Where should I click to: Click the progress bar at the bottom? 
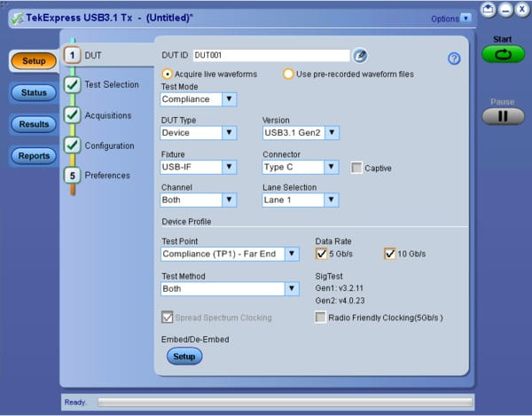click(285, 402)
